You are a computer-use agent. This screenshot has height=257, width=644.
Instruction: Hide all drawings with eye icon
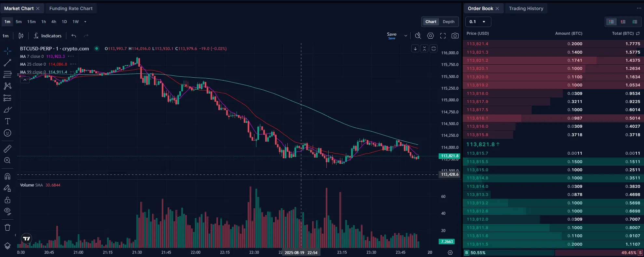(x=7, y=212)
